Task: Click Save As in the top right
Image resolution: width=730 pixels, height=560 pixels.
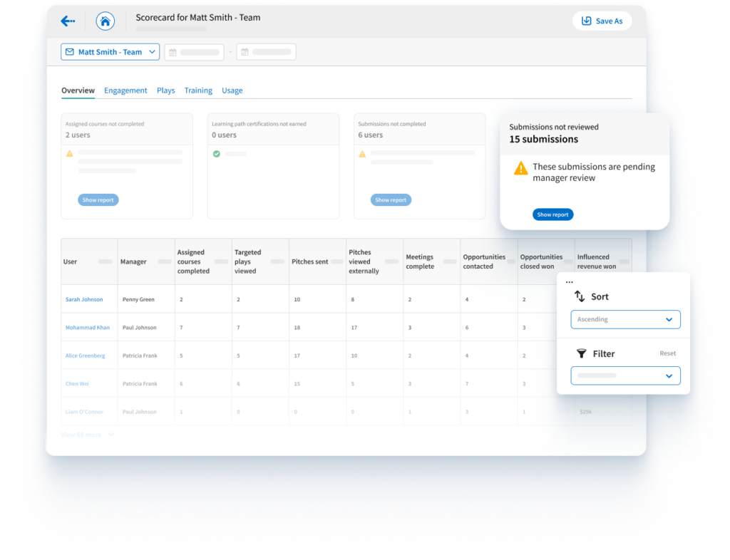Action: click(602, 21)
